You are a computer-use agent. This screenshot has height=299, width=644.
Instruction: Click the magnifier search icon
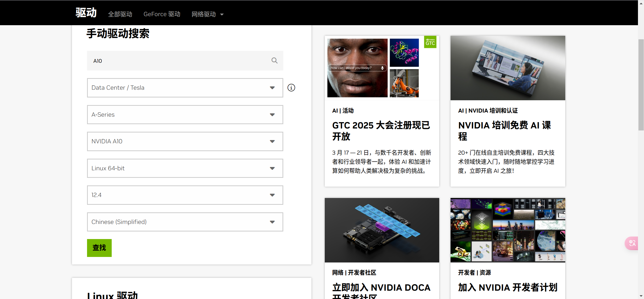274,61
